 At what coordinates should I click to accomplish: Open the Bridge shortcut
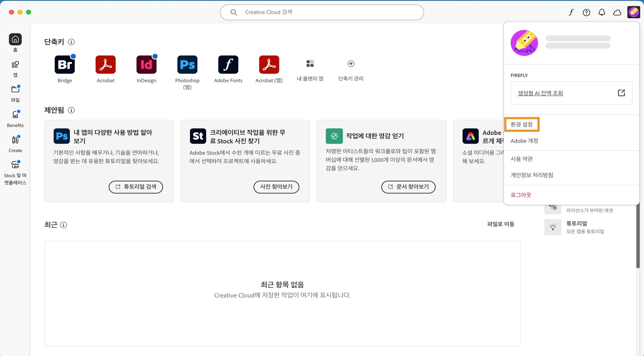(64, 64)
